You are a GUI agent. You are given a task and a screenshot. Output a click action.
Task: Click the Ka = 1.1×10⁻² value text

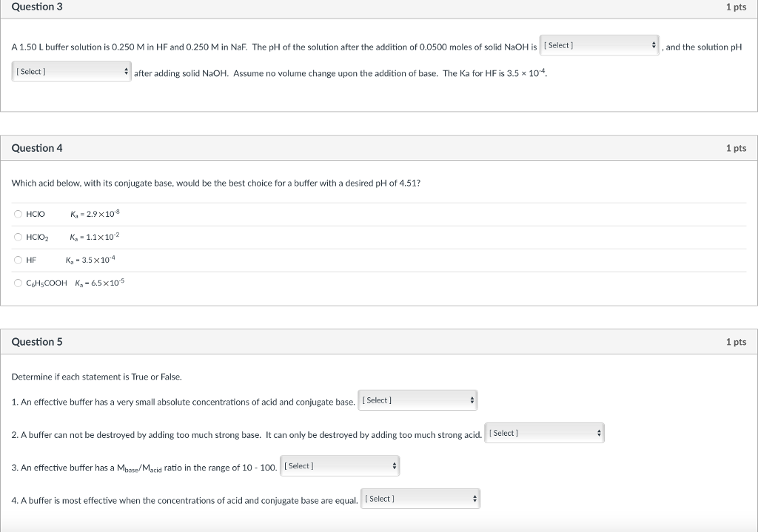click(95, 237)
